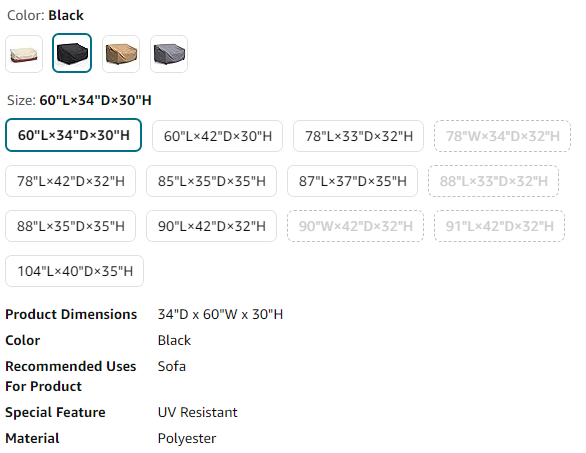The image size is (586, 453).
Task: Select unavailable size 88"L×33"D×32"H
Action: pos(493,181)
